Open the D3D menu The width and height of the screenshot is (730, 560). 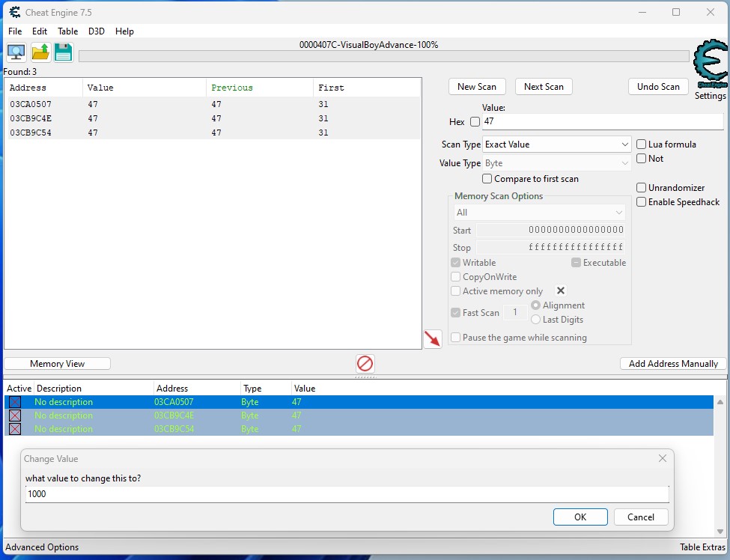coord(97,31)
